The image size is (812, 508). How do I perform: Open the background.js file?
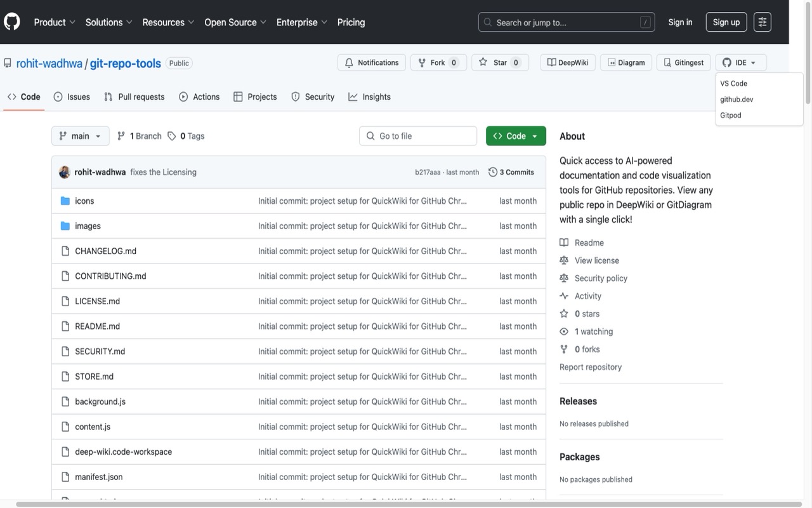[100, 401]
